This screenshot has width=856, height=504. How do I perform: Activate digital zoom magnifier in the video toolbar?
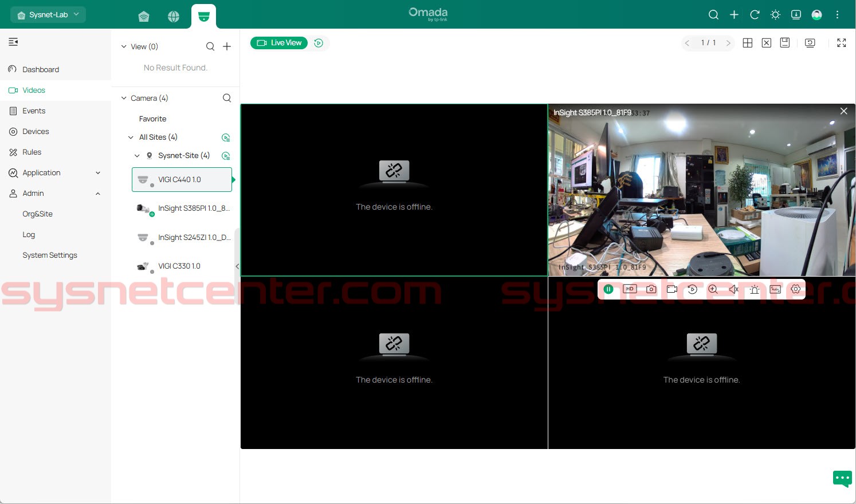click(713, 289)
